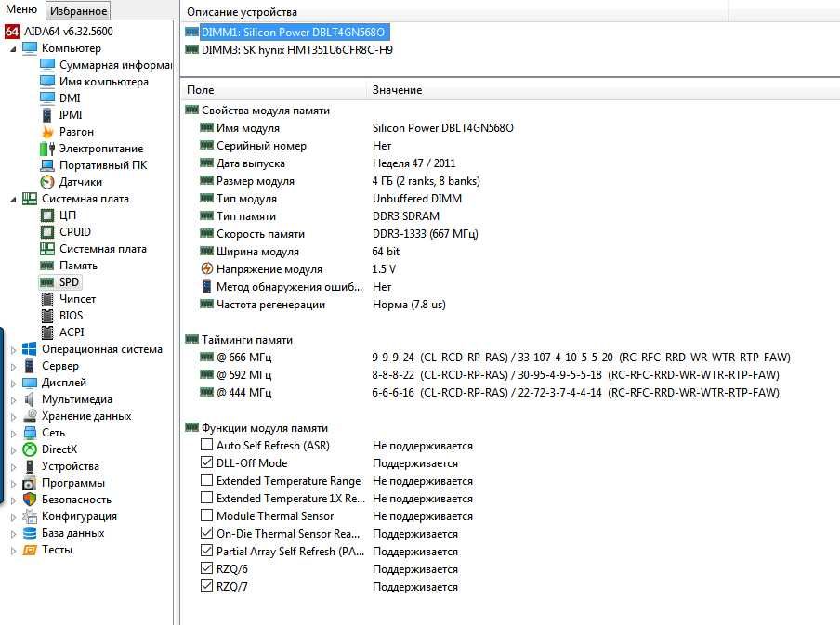Image resolution: width=840 pixels, height=625 pixels.
Task: Select DIMM3: SK hynix HMT351U6CFR8C-H9 device
Action: (x=296, y=50)
